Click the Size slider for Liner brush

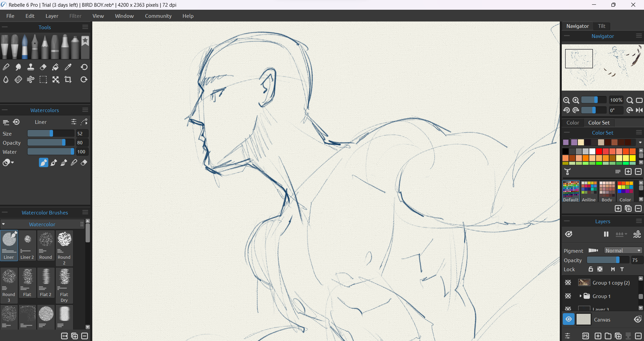[x=51, y=133]
